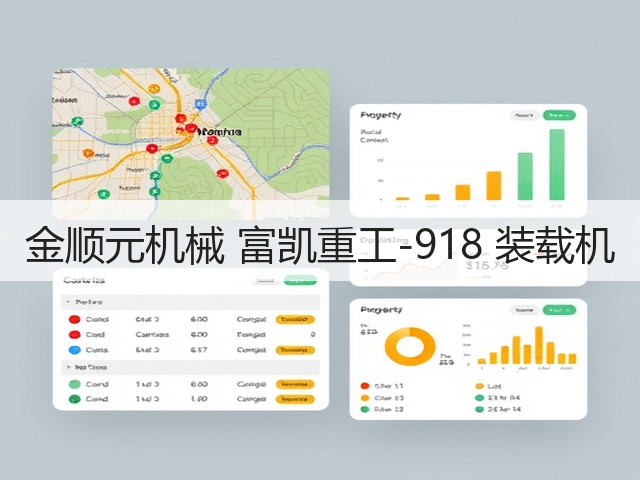Click the orange pin at the map's left edge
The height and width of the screenshot is (480, 640).
[x=88, y=153]
